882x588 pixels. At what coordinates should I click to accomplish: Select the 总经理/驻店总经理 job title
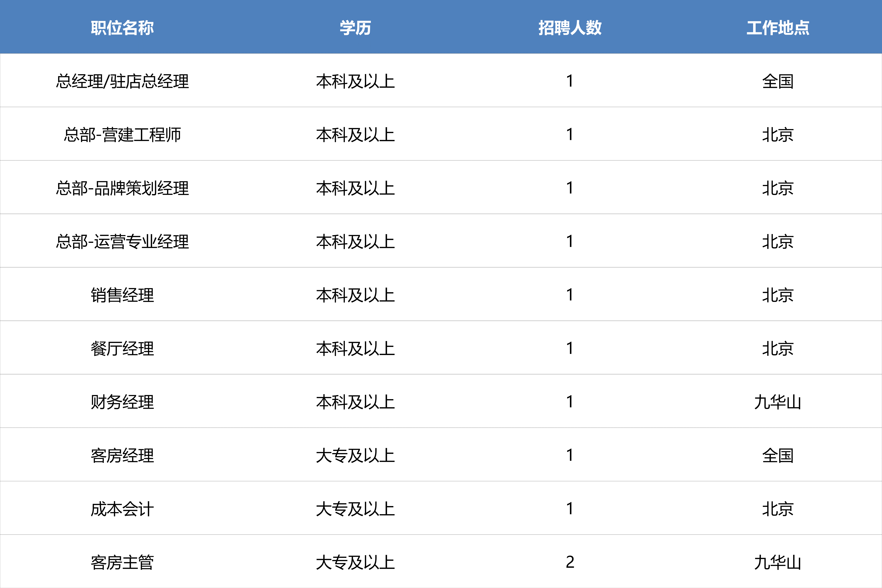[122, 81]
